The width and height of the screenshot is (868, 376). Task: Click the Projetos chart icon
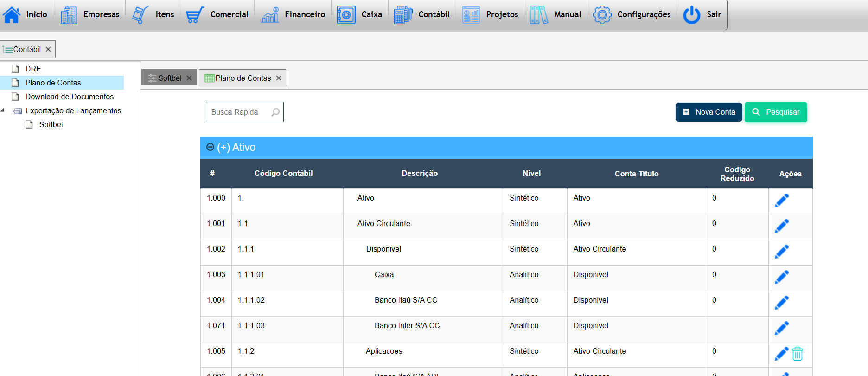click(471, 15)
